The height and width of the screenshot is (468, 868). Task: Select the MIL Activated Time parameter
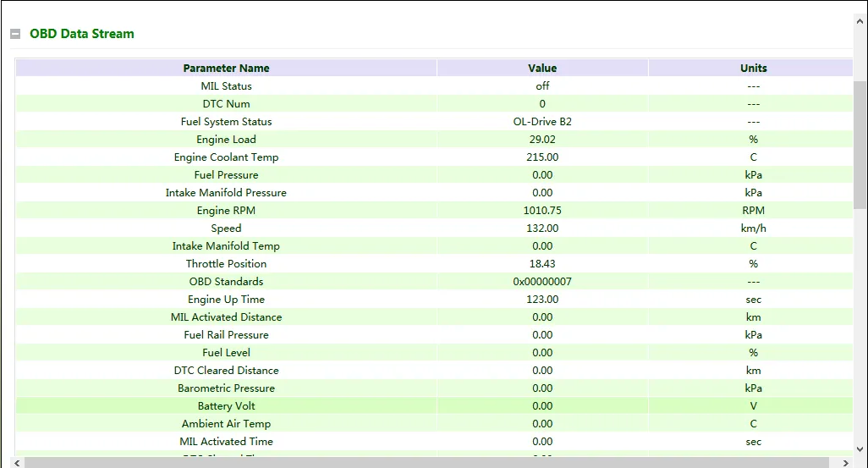tap(227, 442)
